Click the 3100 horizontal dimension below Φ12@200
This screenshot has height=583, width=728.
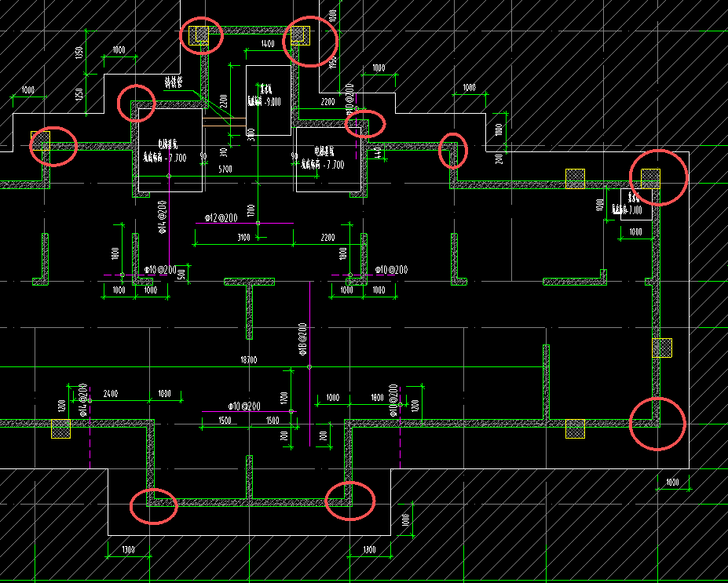(x=243, y=238)
